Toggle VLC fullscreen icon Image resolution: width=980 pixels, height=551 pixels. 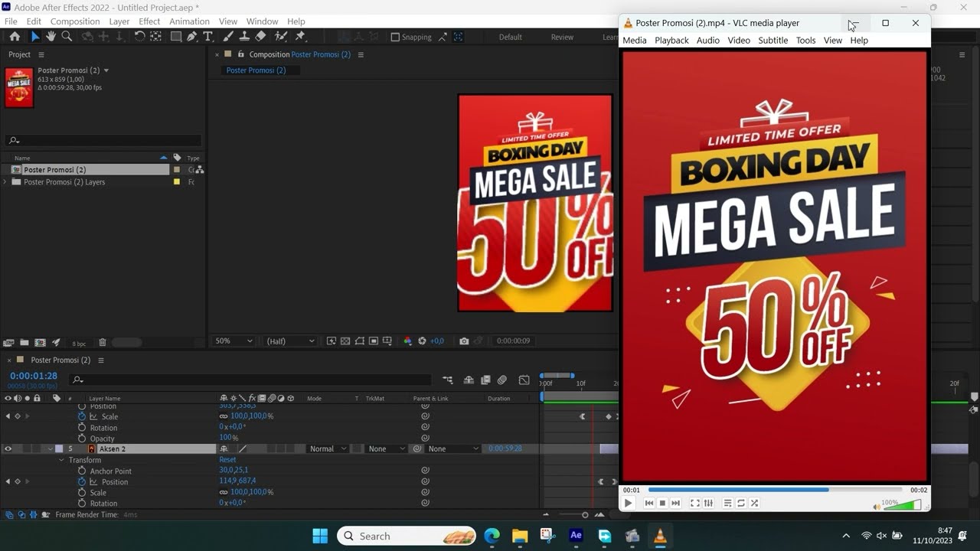(x=695, y=503)
